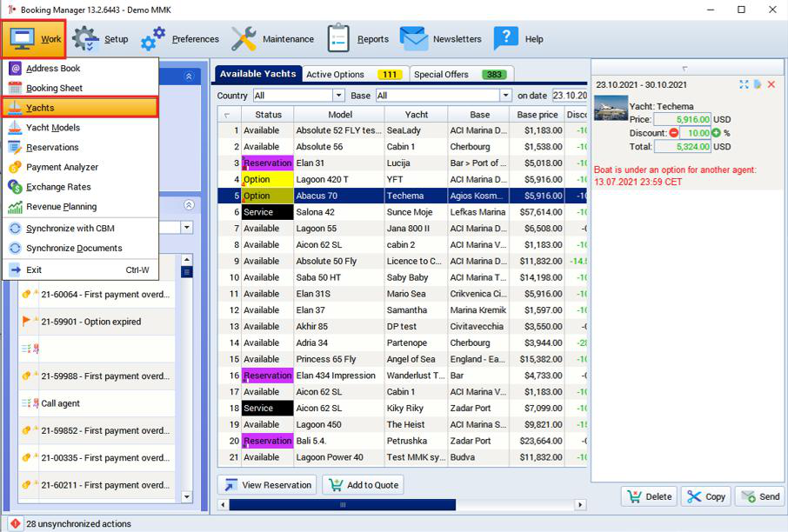Open the Work menu monitor icon
This screenshot has width=788, height=532.
coord(22,38)
